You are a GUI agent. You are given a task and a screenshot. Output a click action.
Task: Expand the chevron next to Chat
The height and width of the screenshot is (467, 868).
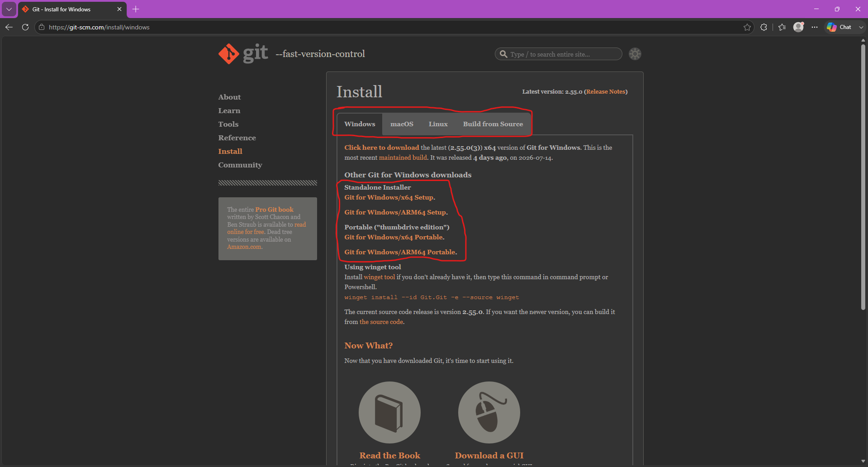pyautogui.click(x=861, y=27)
